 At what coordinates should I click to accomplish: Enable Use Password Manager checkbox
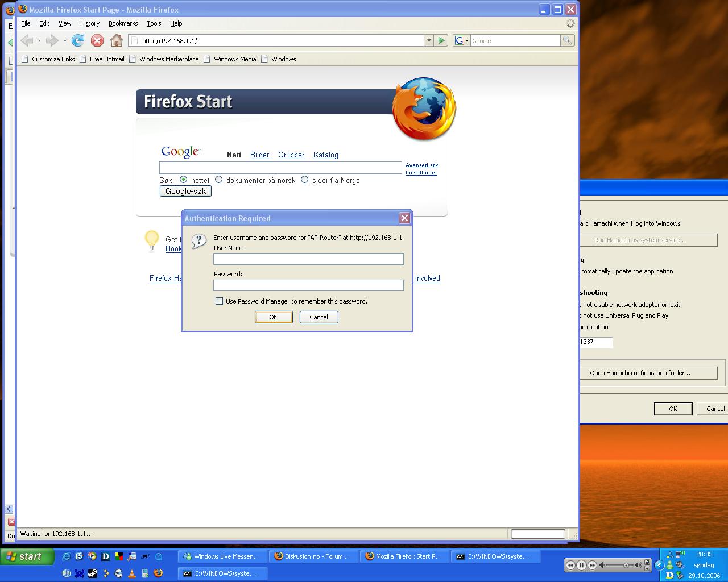(219, 301)
